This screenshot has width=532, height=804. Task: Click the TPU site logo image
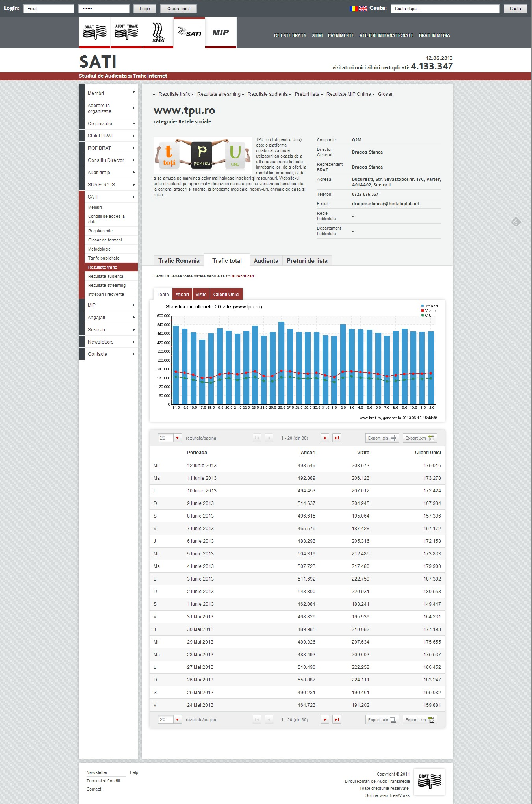pos(203,155)
